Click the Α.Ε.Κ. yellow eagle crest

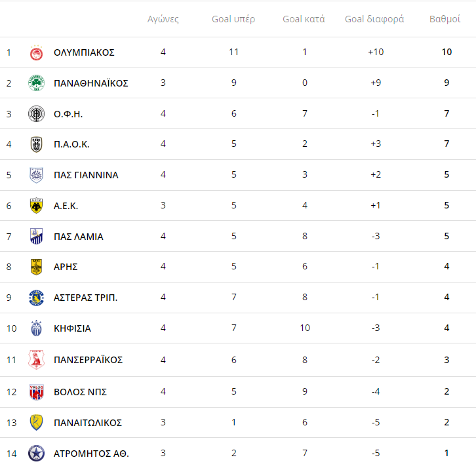[37, 206]
